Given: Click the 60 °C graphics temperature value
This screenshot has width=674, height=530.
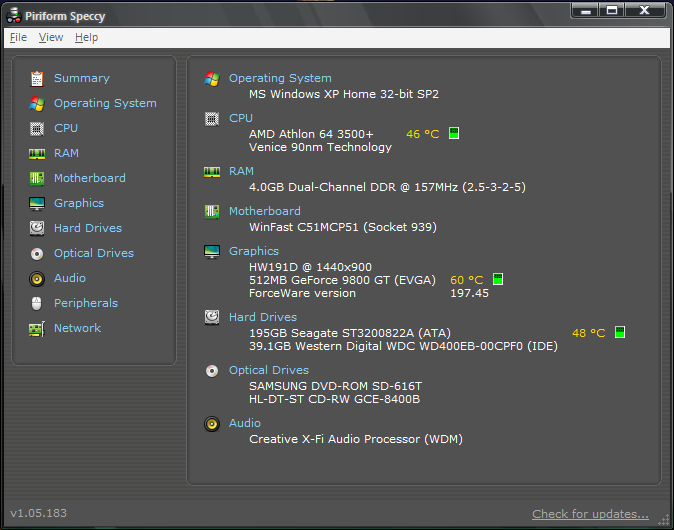Looking at the screenshot, I should [467, 280].
